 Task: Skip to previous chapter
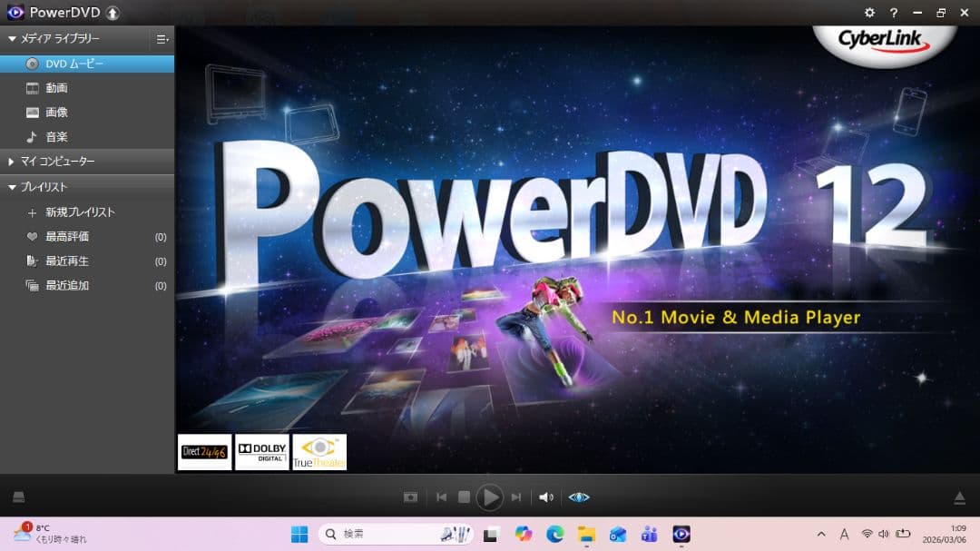441,497
